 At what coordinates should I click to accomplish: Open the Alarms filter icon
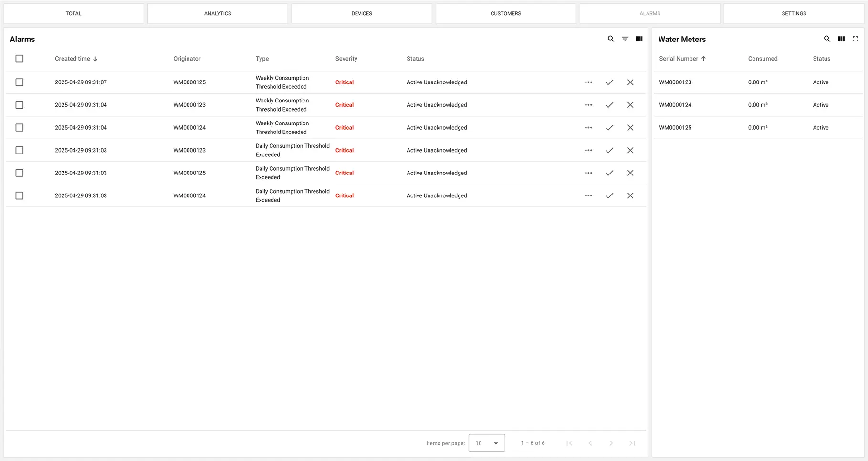coord(625,39)
